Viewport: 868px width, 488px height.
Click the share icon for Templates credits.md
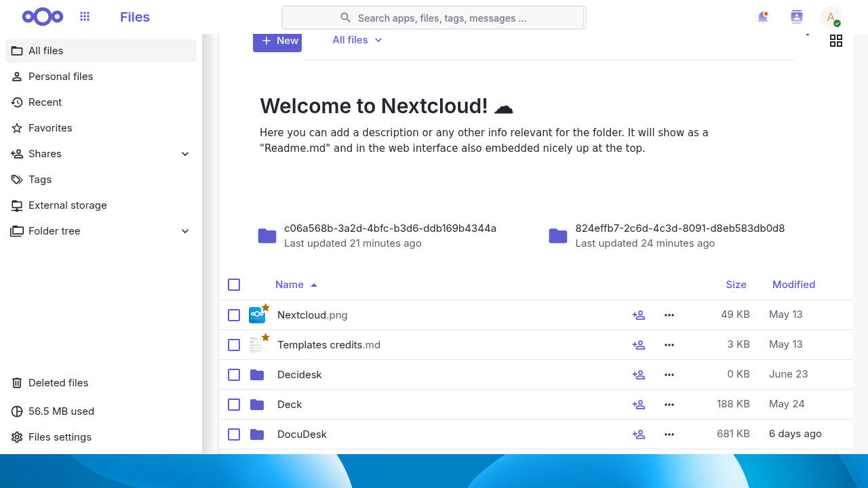(x=639, y=345)
